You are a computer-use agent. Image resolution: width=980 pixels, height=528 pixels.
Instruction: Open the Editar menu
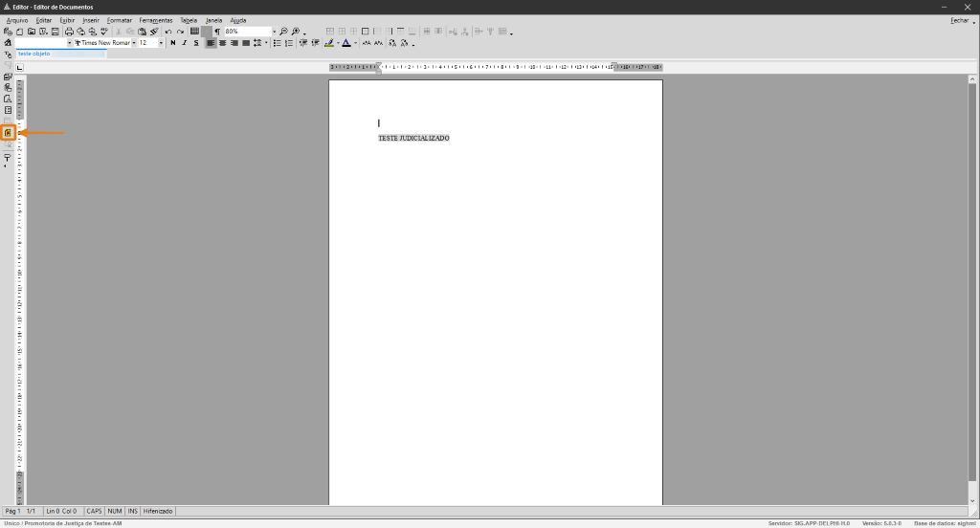[x=44, y=21]
